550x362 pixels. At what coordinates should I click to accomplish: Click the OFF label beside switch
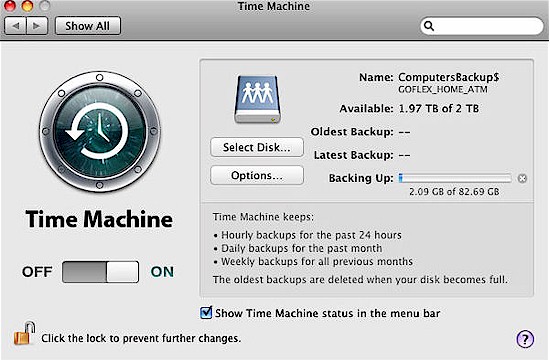tap(37, 272)
